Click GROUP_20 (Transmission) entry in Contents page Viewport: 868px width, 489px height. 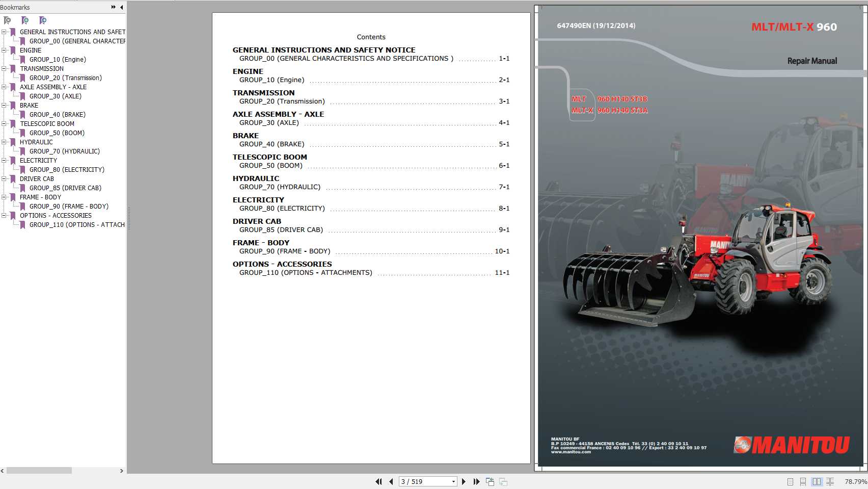tap(282, 101)
